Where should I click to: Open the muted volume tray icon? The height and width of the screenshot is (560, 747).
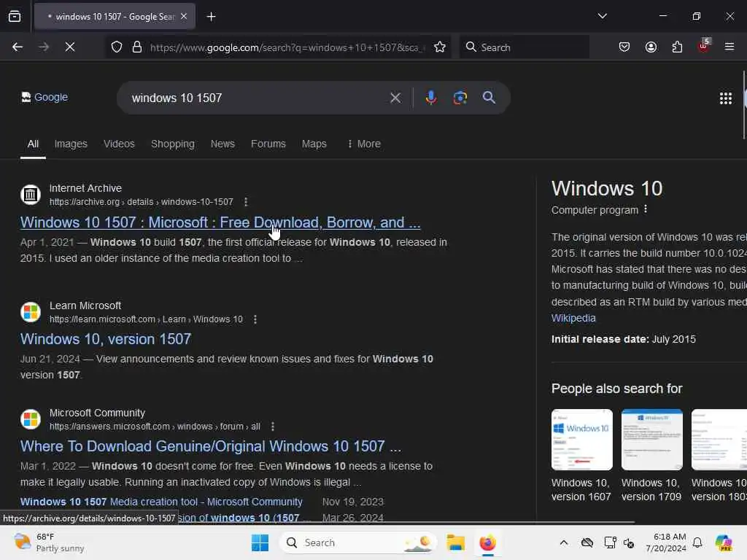(629, 543)
